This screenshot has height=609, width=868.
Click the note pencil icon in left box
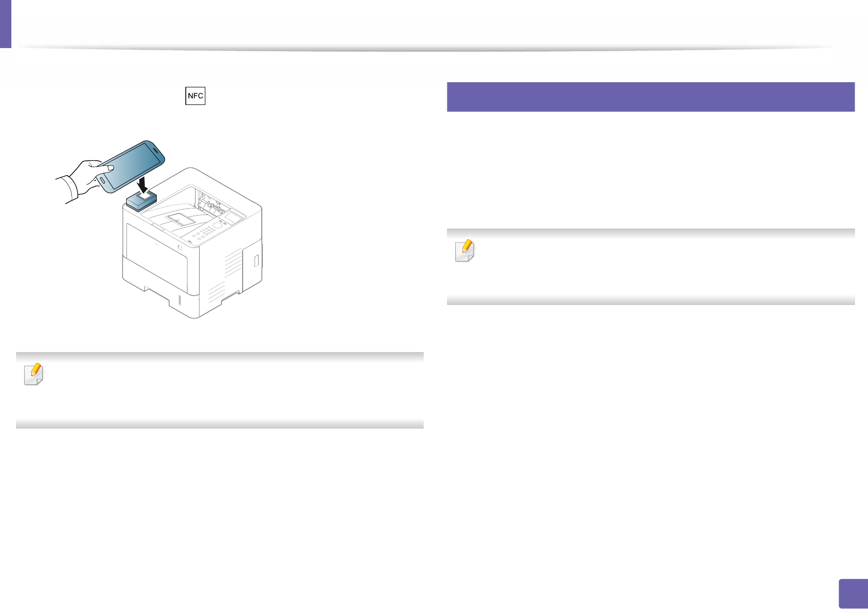point(34,374)
